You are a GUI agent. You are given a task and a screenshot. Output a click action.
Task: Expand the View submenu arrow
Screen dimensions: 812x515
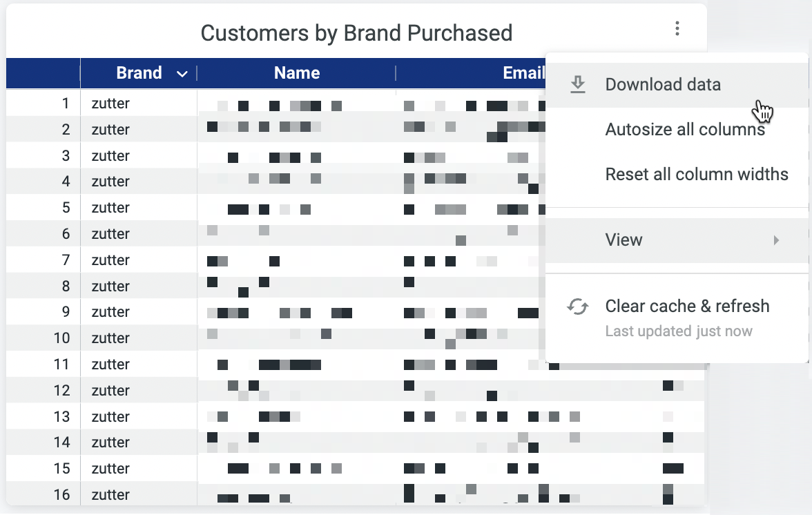[x=777, y=240]
